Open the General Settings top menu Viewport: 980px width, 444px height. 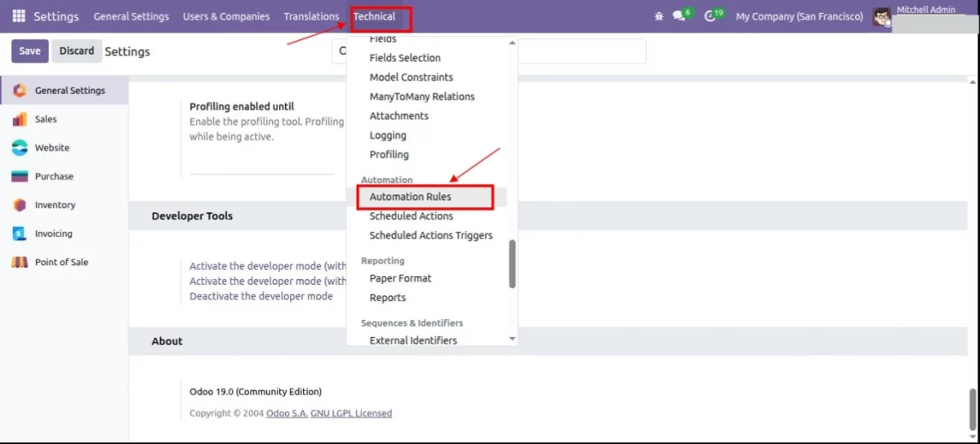click(131, 16)
